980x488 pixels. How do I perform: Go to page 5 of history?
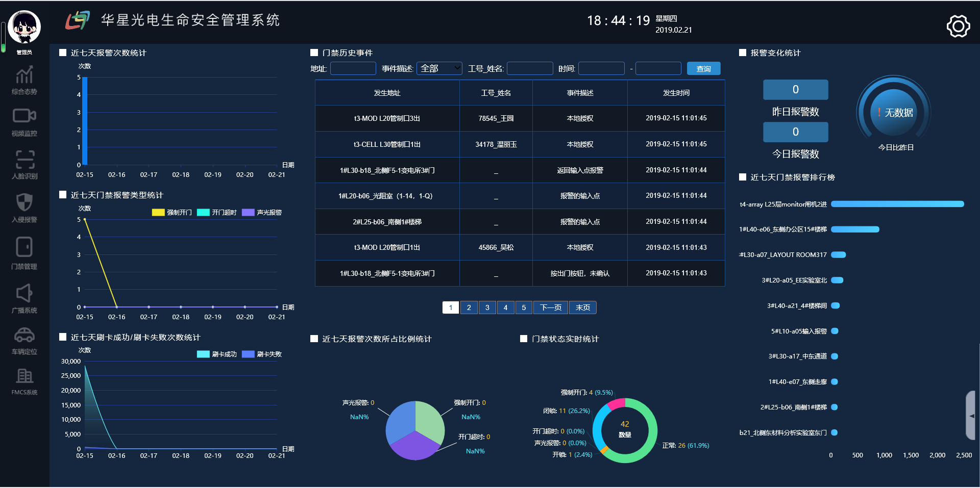pos(524,307)
